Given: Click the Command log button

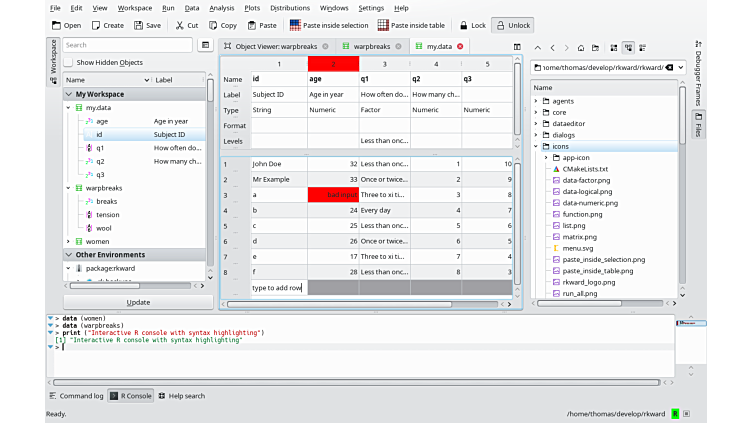Looking at the screenshot, I should (76, 396).
